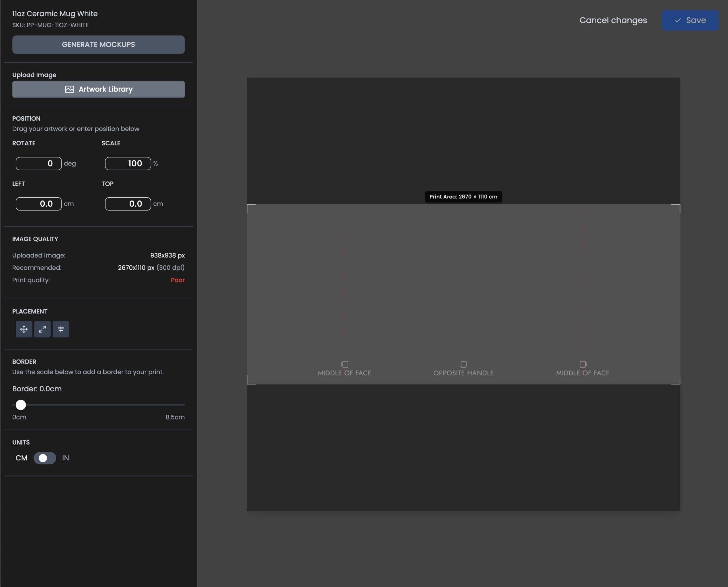This screenshot has height=587, width=728.
Task: Click the left mug icon above Middle of Face
Action: click(345, 364)
